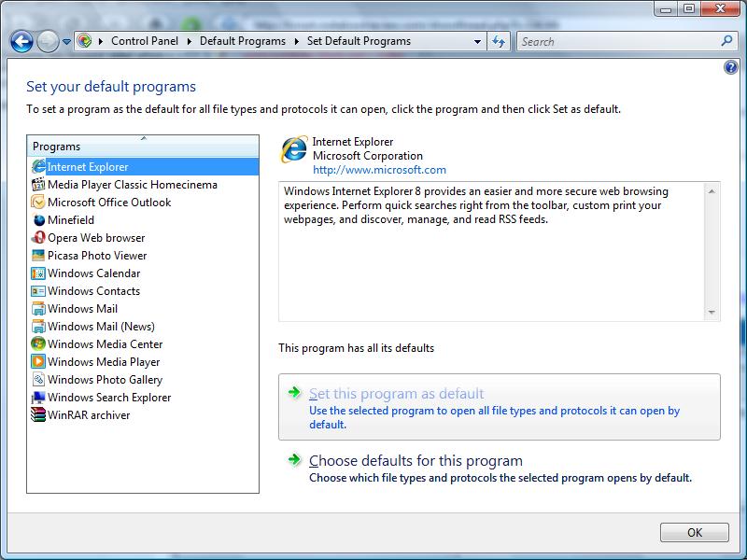Select Windows Contacts entry
The width and height of the screenshot is (747, 560).
[93, 291]
